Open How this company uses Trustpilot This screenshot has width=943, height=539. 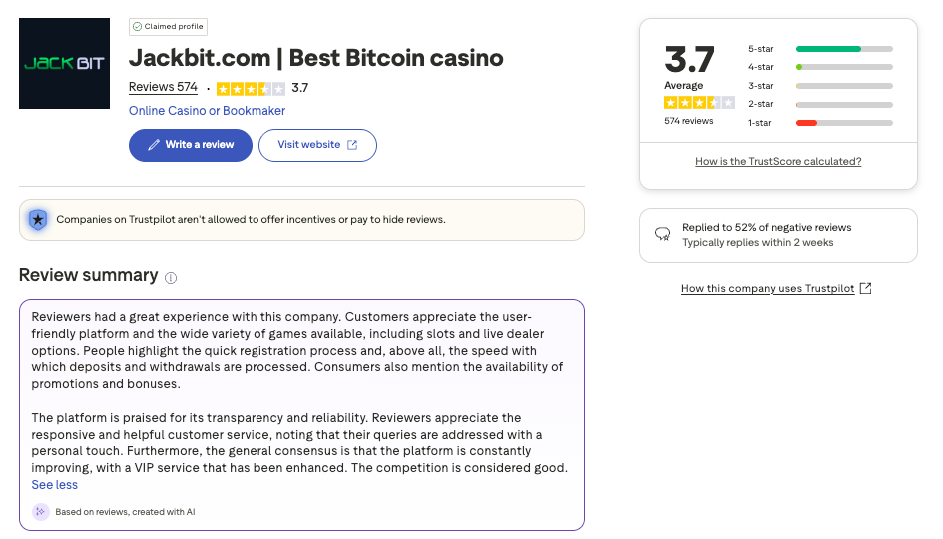(x=767, y=288)
